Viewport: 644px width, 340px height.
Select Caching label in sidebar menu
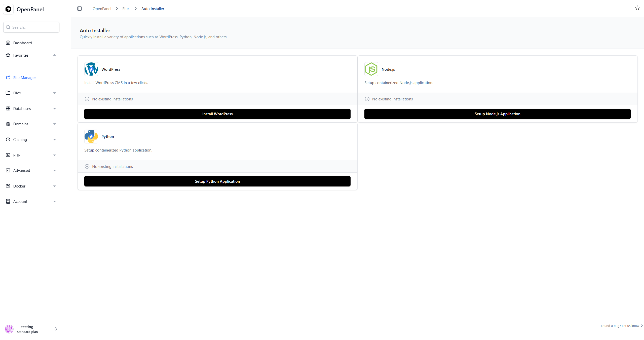(20, 139)
